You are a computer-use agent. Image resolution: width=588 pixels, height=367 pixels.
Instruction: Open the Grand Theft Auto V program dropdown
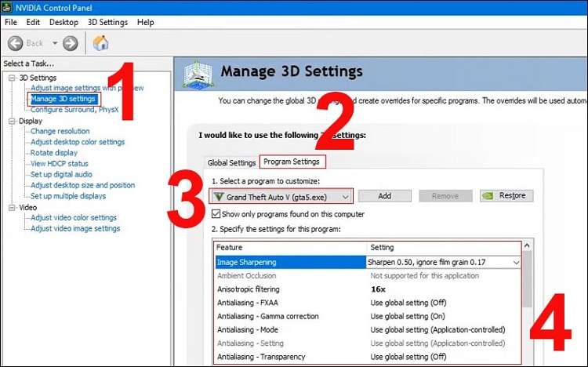click(x=281, y=196)
